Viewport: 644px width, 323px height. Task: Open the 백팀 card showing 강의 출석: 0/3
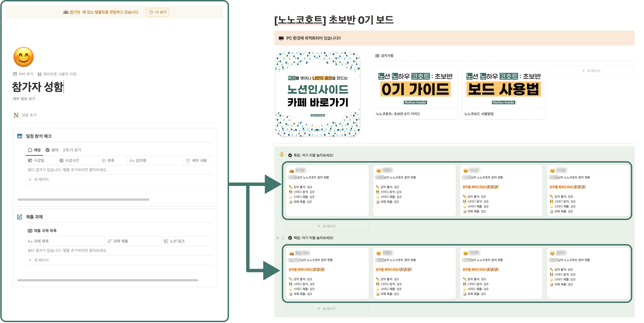[588, 273]
